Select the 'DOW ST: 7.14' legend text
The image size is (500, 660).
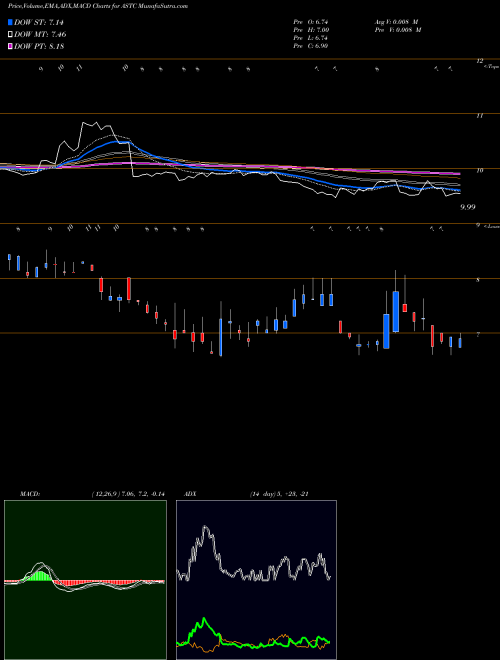(x=39, y=22)
